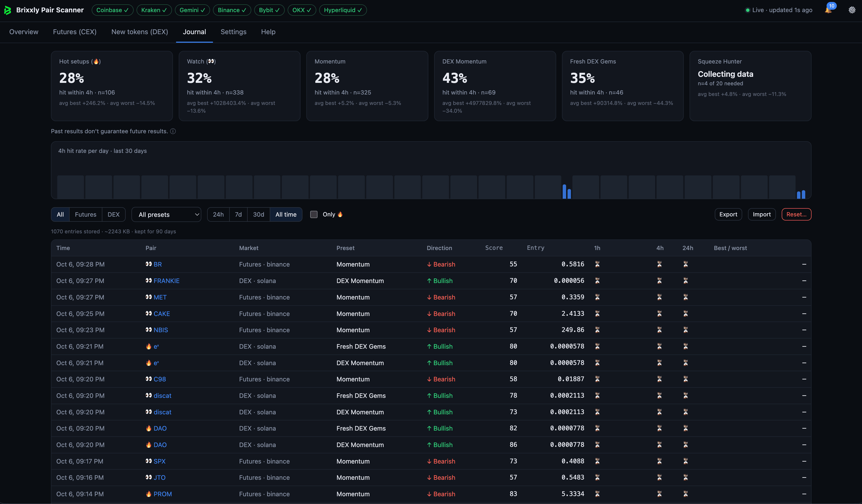Toggle the Binance exchange chip

coord(232,10)
